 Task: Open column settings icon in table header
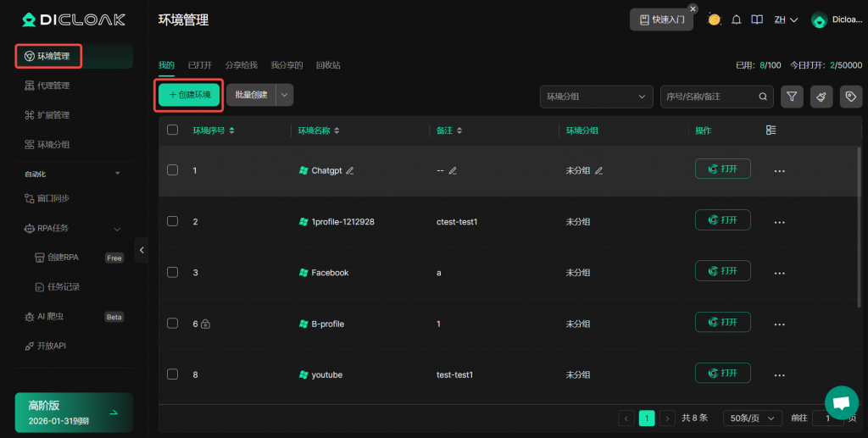[771, 130]
